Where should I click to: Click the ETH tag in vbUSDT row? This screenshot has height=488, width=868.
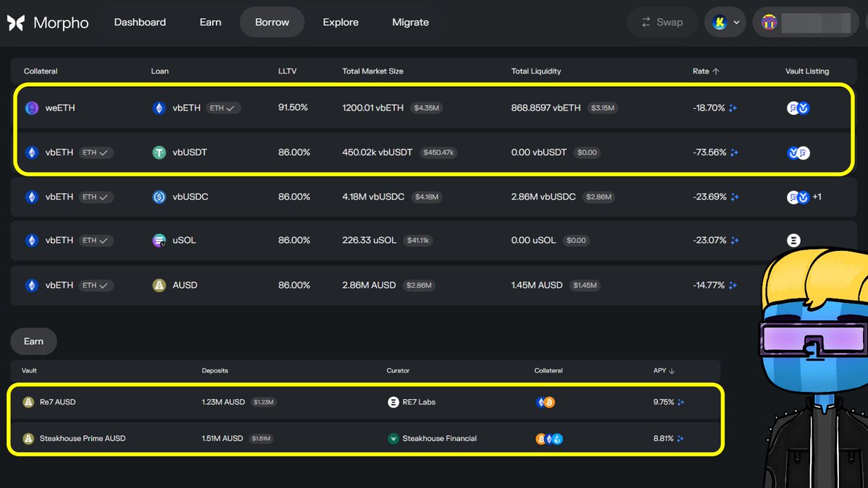[95, 153]
